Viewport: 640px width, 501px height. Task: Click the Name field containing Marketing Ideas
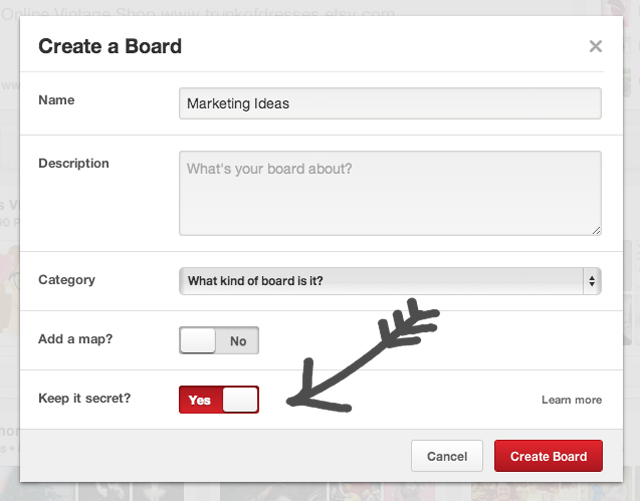(390, 104)
